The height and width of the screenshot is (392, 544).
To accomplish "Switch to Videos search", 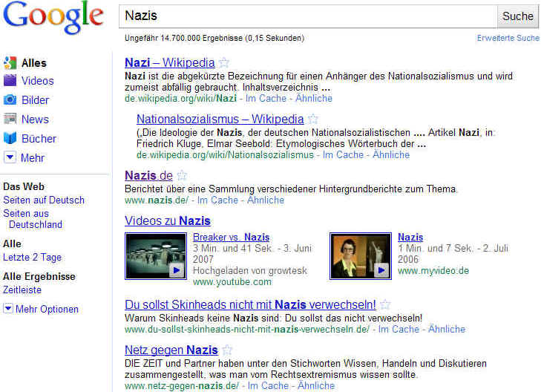I will click(x=37, y=80).
